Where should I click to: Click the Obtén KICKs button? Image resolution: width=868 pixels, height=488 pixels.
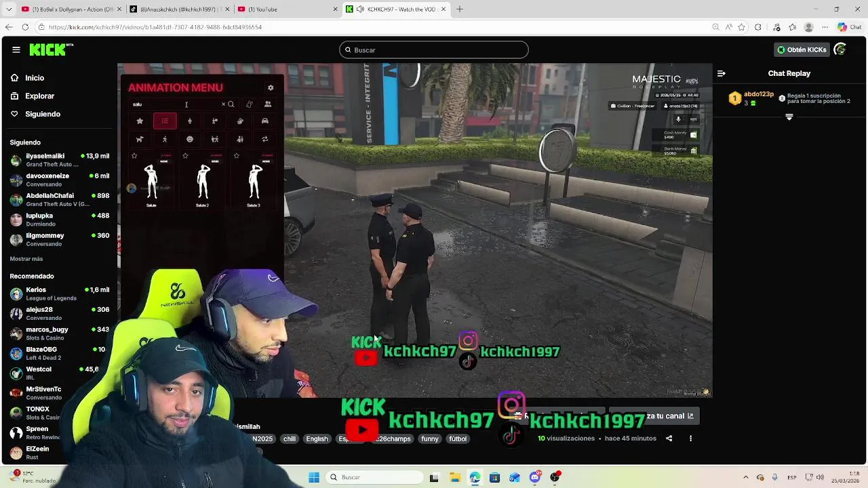tap(802, 50)
